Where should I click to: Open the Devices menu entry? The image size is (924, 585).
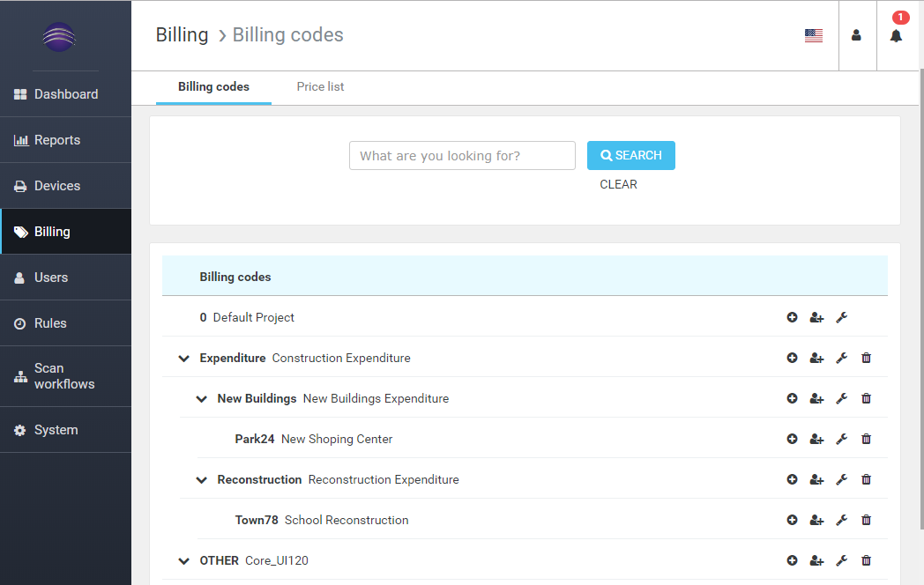[56, 185]
